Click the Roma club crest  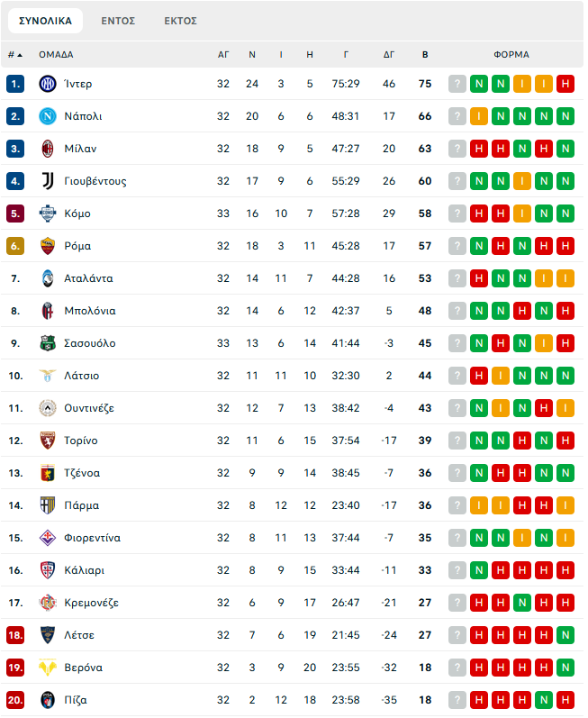coord(48,246)
